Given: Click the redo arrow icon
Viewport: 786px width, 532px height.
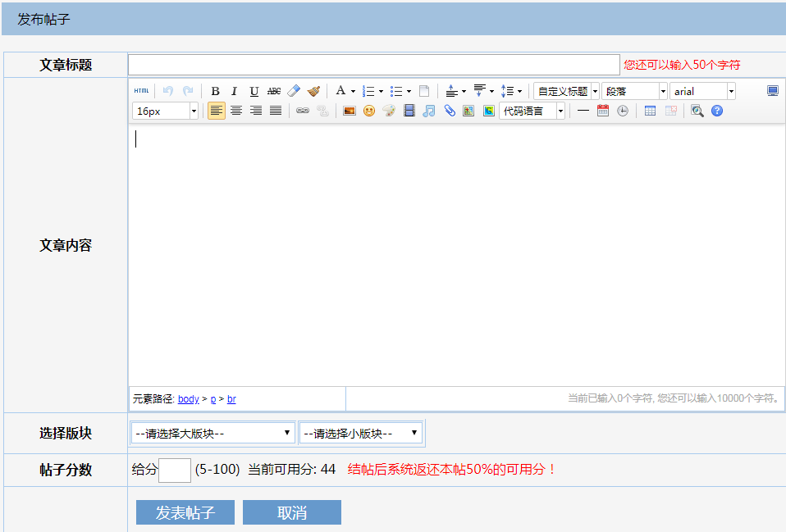Looking at the screenshot, I should 188,91.
